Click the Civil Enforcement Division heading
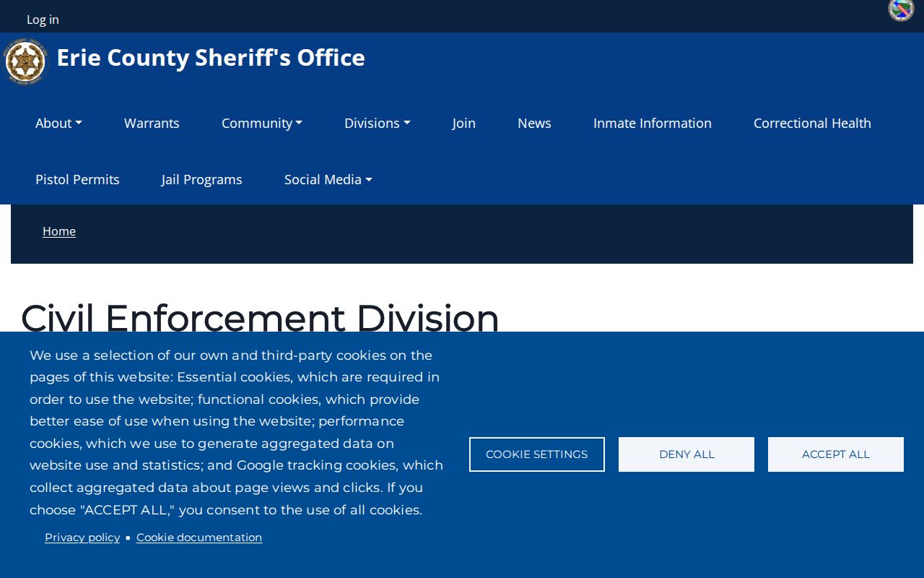This screenshot has height=578, width=924. click(x=260, y=316)
